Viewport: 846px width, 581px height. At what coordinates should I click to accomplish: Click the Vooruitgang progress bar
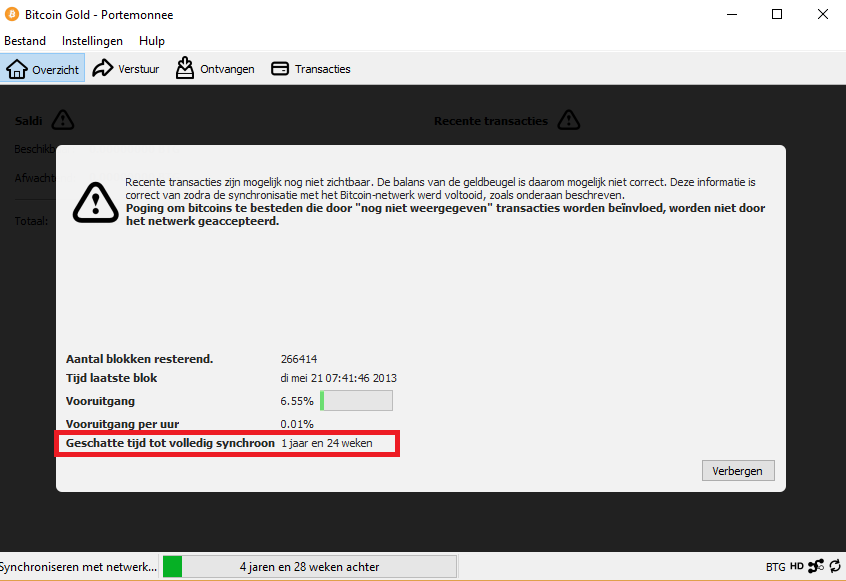pyautogui.click(x=357, y=401)
